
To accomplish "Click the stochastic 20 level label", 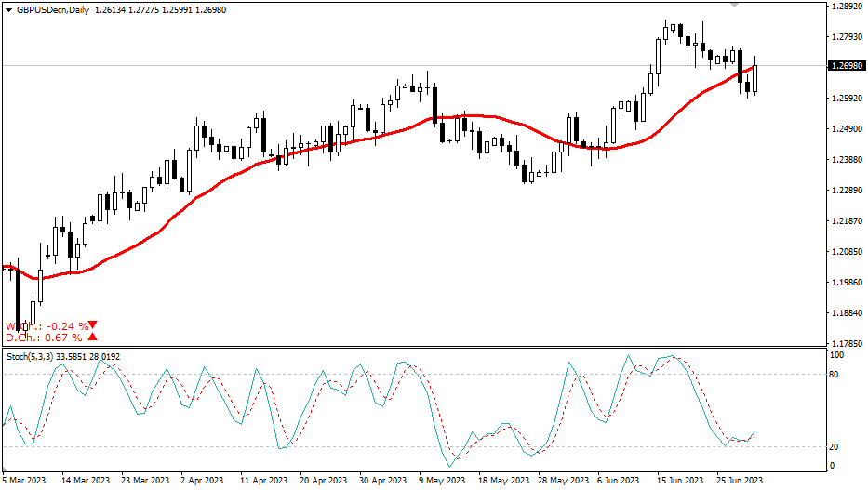I will click(835, 447).
